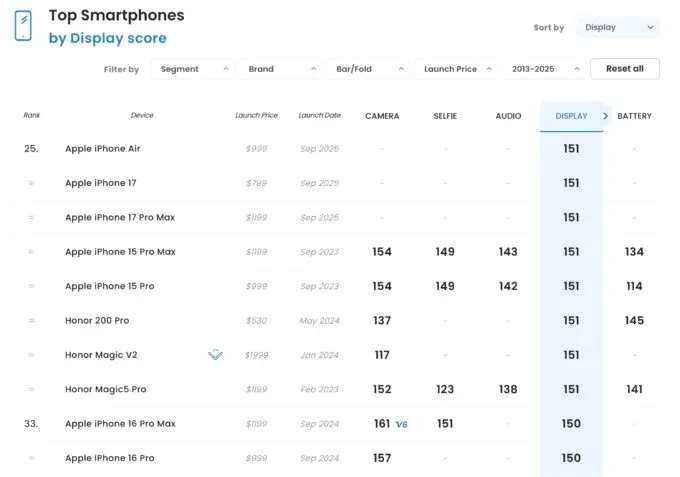This screenshot has height=477, width=680.
Task: Open the Launch Price filter
Action: [456, 69]
